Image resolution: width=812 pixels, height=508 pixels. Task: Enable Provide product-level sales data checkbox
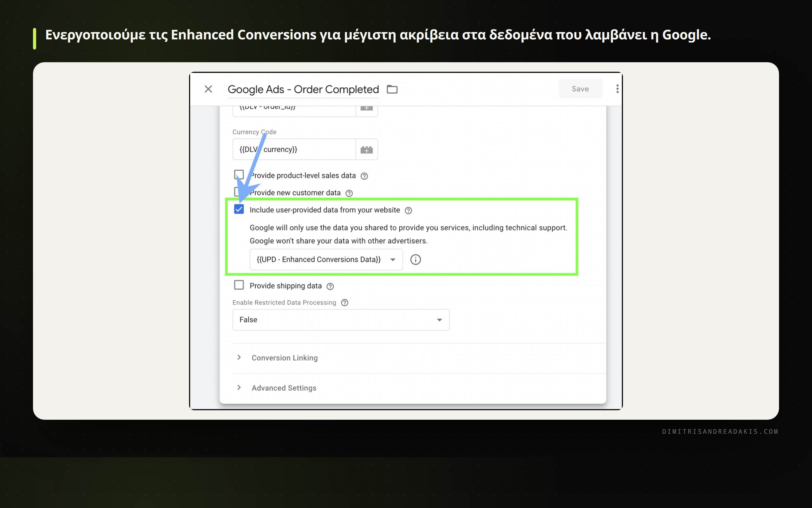tap(239, 175)
